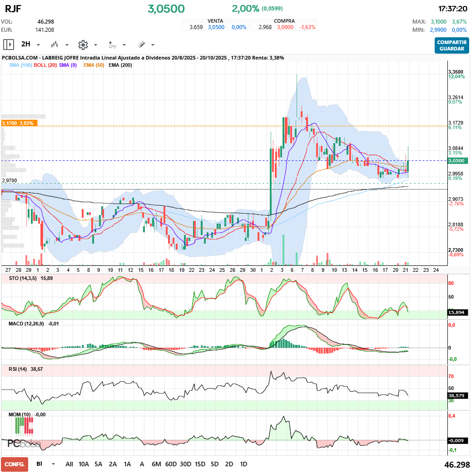Select the 6M time range
Viewport: 476px width, 474px height.
(156, 464)
